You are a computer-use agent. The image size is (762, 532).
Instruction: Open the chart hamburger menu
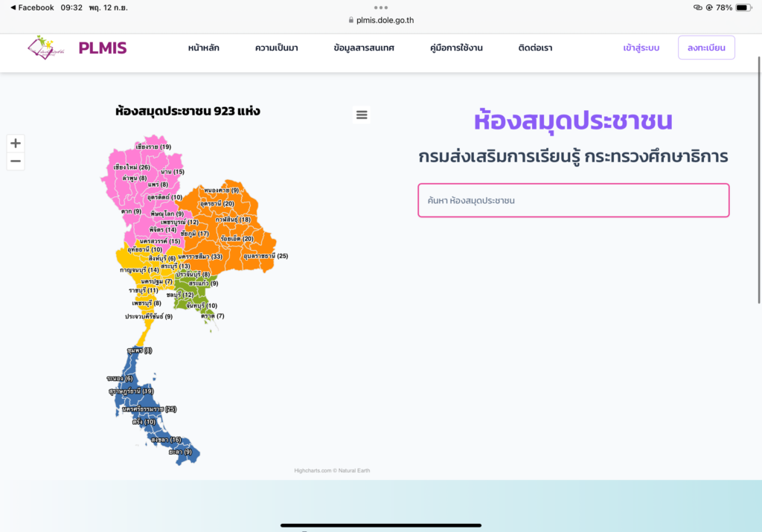[x=362, y=115]
